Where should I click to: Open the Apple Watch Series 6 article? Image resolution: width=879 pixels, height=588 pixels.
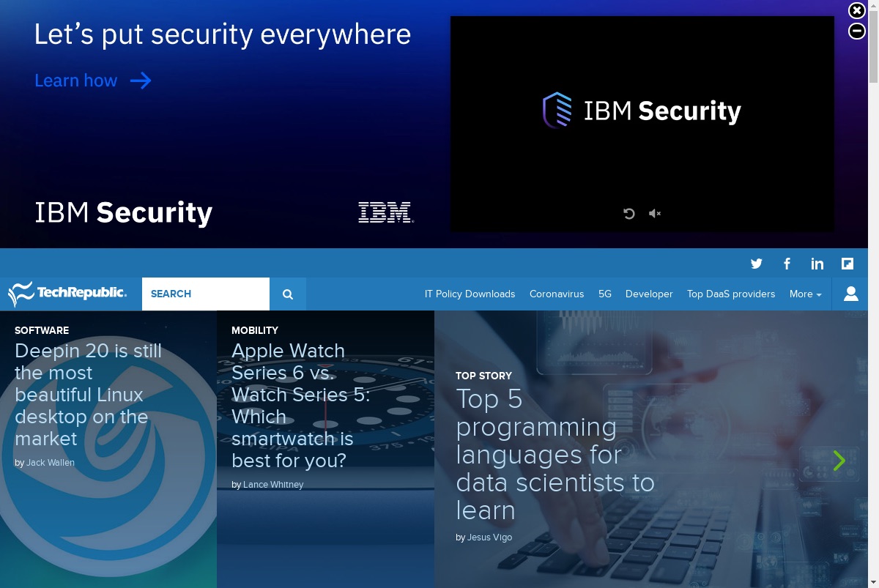click(300, 406)
